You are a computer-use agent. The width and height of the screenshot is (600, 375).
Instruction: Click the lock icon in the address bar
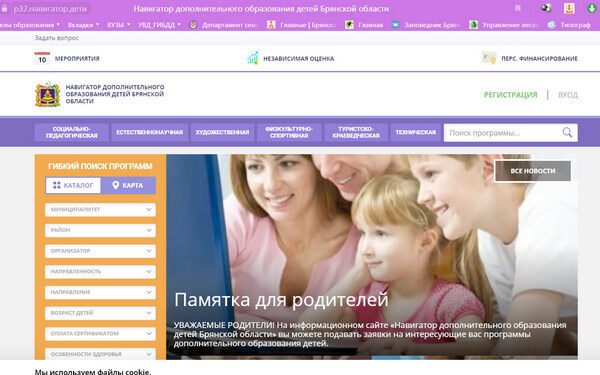click(4, 8)
